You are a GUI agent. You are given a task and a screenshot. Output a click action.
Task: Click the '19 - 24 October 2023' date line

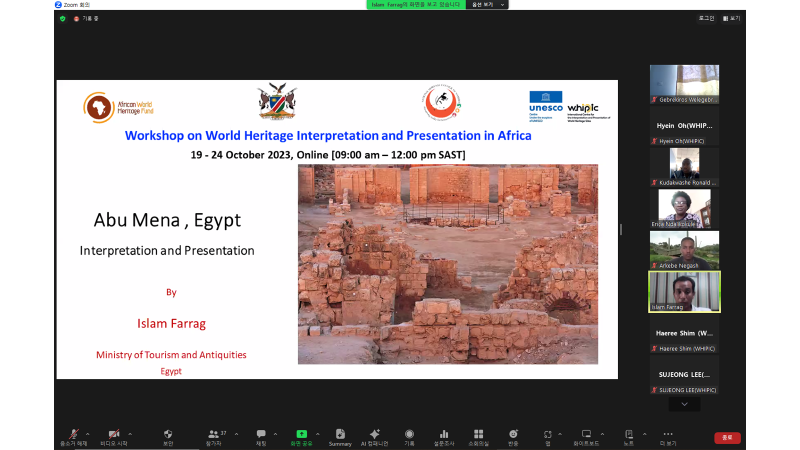click(328, 155)
